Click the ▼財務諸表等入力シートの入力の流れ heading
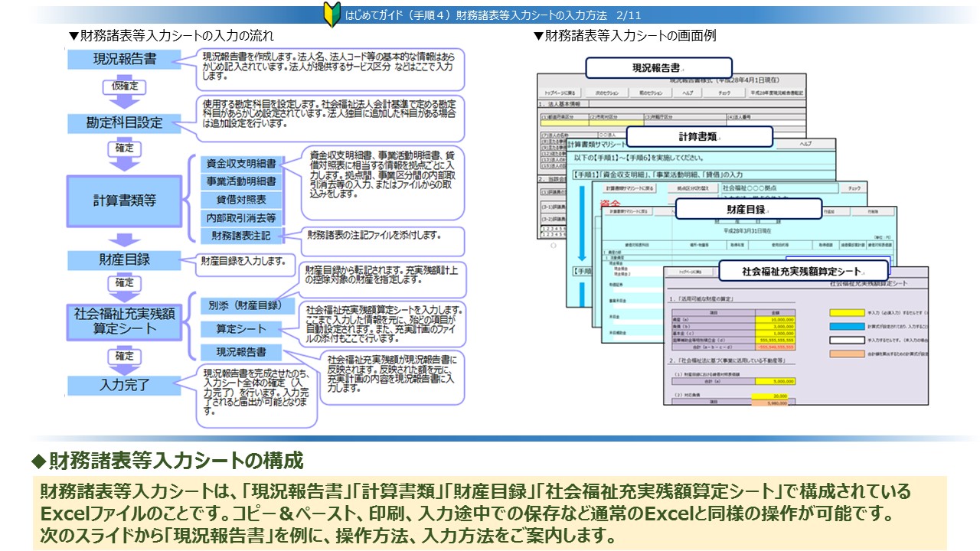The height and width of the screenshot is (551, 980). [170, 36]
